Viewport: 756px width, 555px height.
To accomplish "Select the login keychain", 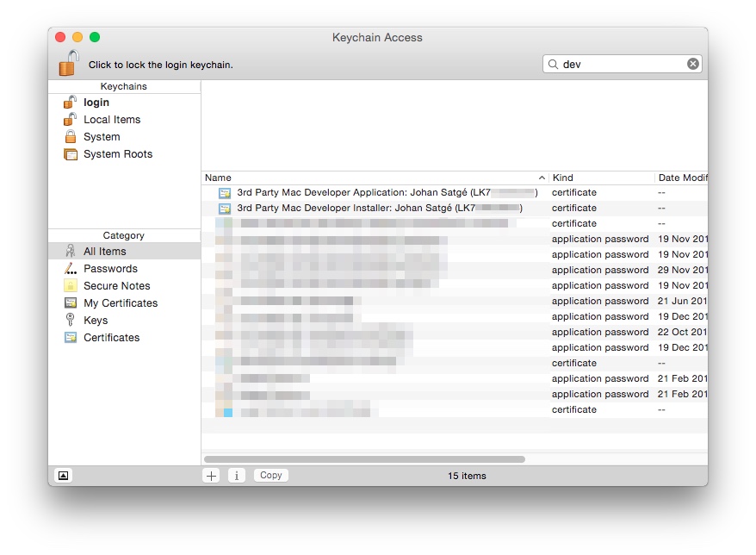I will click(x=96, y=103).
